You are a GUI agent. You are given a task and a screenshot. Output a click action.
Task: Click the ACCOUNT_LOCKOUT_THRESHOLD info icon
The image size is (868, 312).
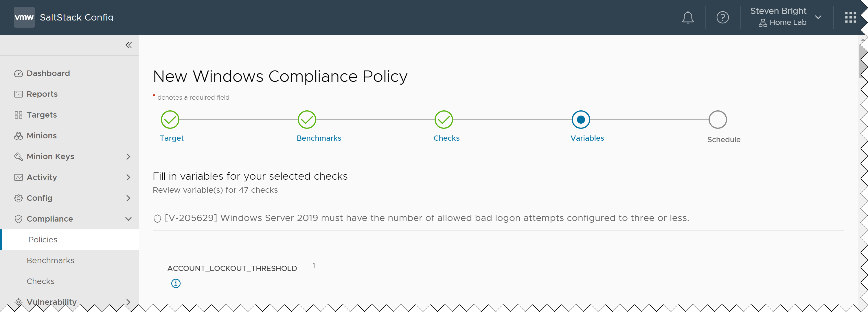pos(176,283)
